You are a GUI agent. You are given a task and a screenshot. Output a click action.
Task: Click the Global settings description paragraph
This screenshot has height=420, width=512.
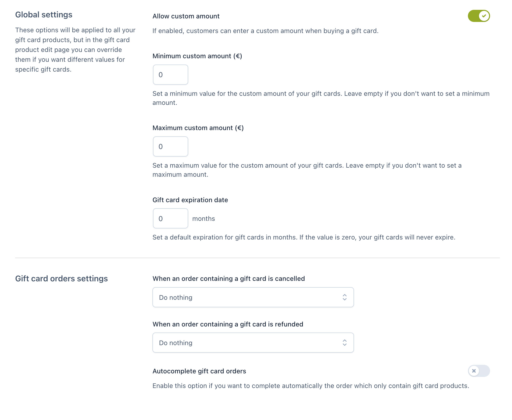pos(75,50)
